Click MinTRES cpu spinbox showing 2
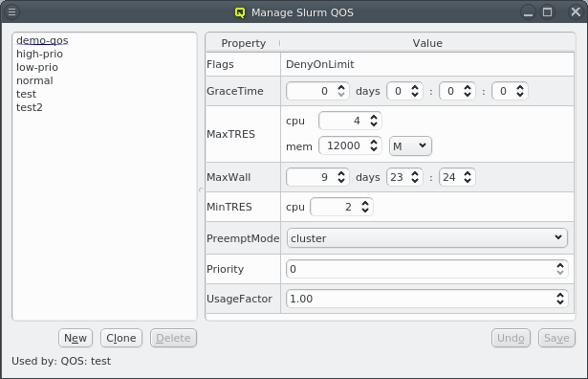The width and height of the screenshot is (588, 379). 341,207
